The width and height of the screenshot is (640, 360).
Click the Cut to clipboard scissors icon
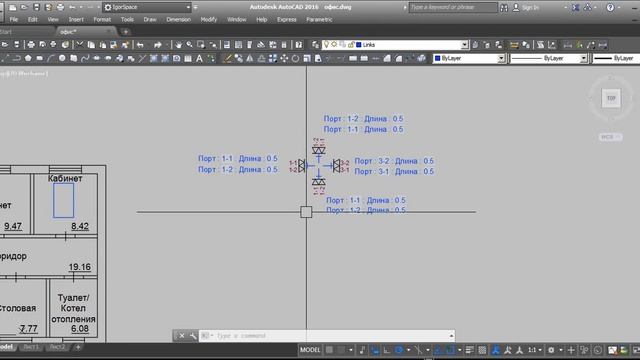click(x=80, y=45)
